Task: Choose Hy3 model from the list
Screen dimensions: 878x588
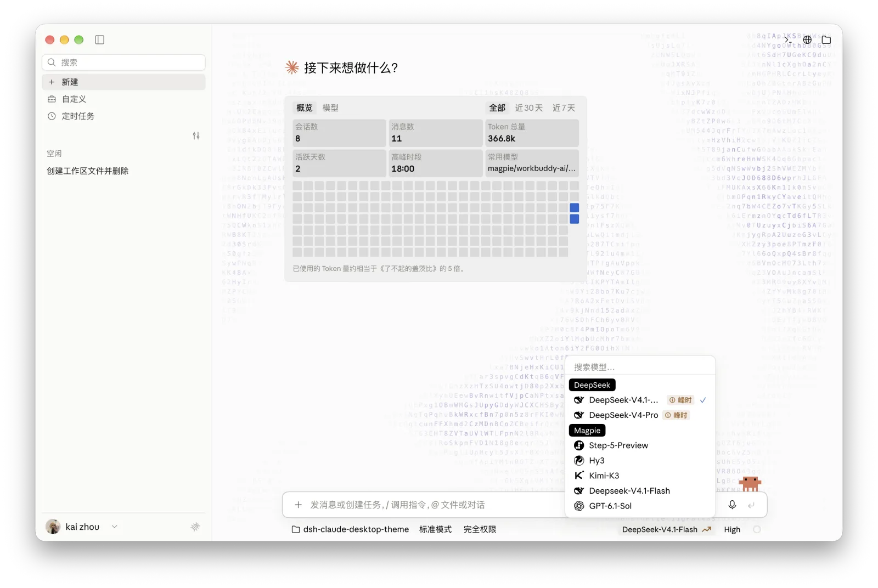Action: pyautogui.click(x=640, y=460)
